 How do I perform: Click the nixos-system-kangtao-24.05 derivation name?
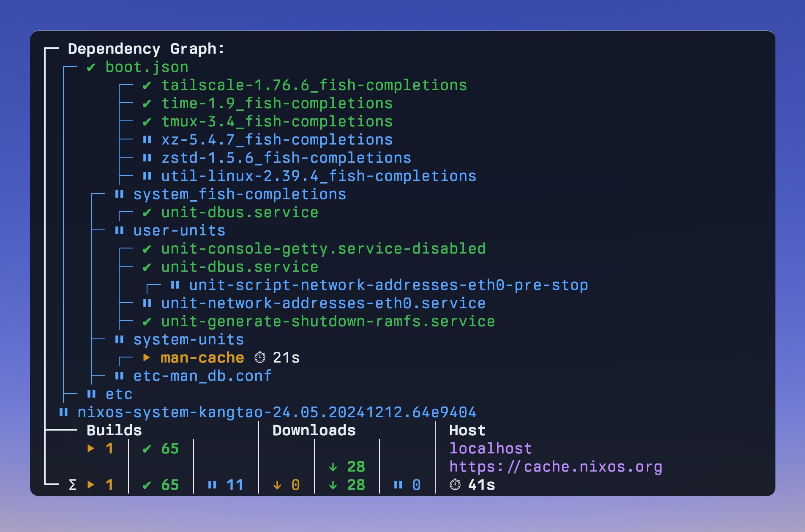[277, 412]
